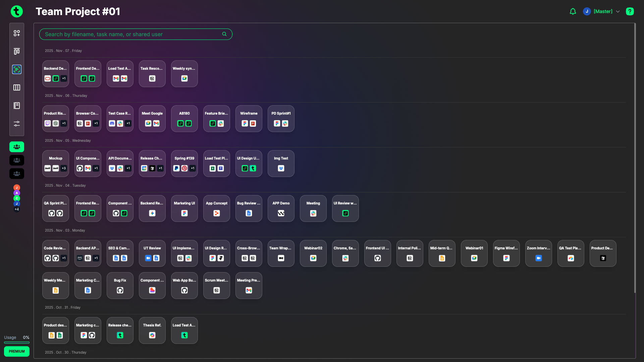Expand hidden apps on the Mockup card

coord(64,169)
